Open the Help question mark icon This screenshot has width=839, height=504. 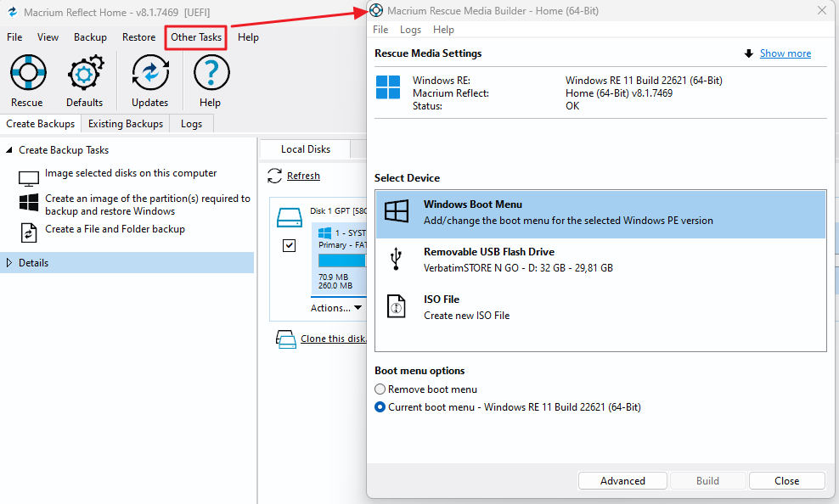[211, 73]
